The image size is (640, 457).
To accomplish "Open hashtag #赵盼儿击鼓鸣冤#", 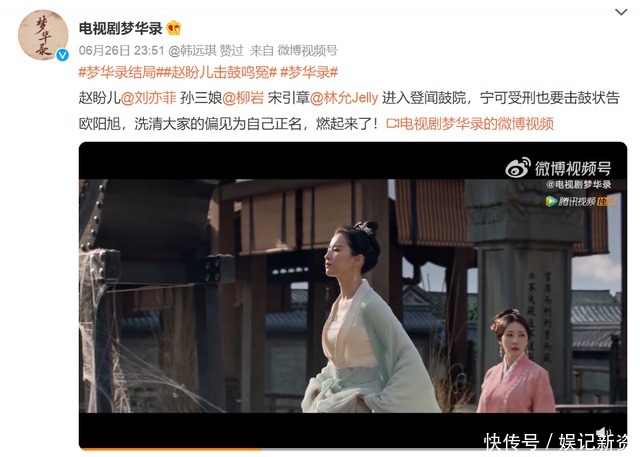I will point(218,72).
